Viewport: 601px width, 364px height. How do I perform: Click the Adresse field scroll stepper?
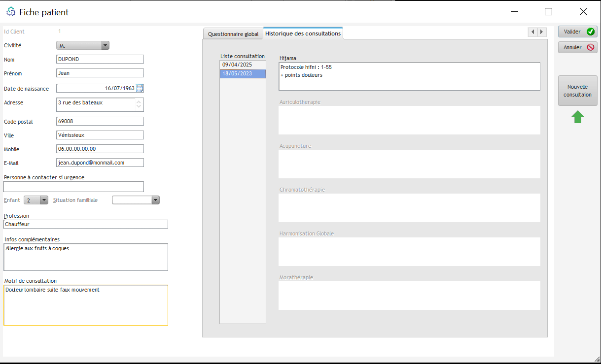coord(139,104)
